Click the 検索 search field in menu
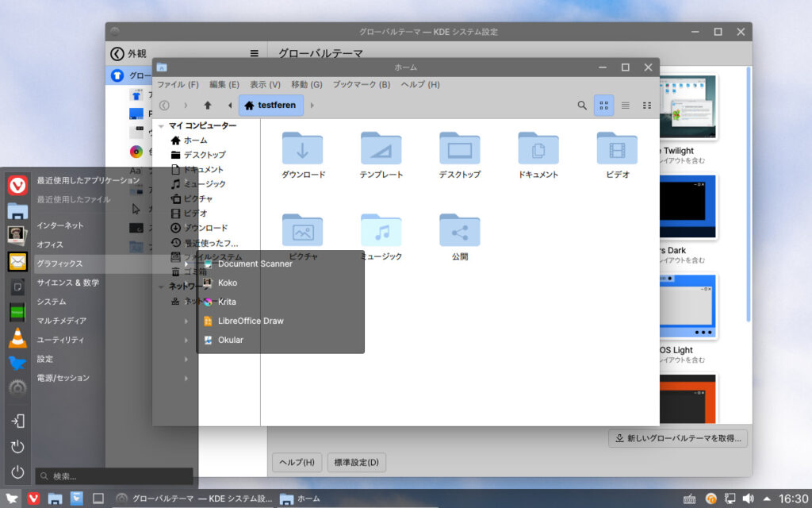Screen dimensions: 812x508 [x=114, y=476]
